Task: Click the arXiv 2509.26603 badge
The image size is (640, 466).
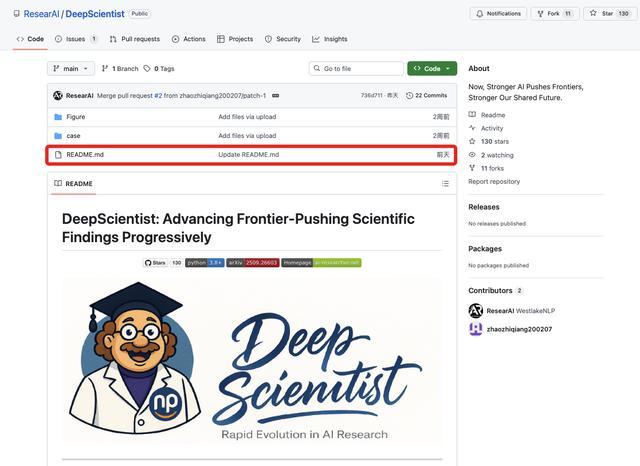Action: [253, 263]
